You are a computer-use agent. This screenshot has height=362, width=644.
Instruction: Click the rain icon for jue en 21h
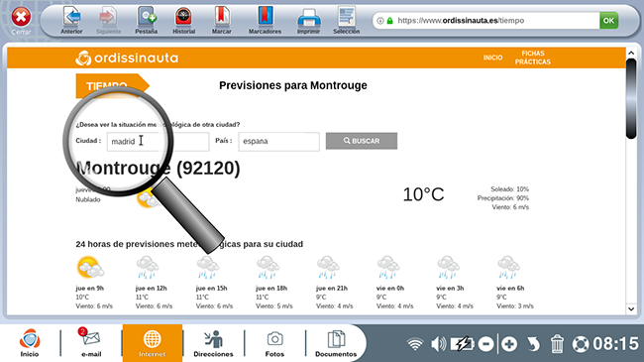pos(328,268)
